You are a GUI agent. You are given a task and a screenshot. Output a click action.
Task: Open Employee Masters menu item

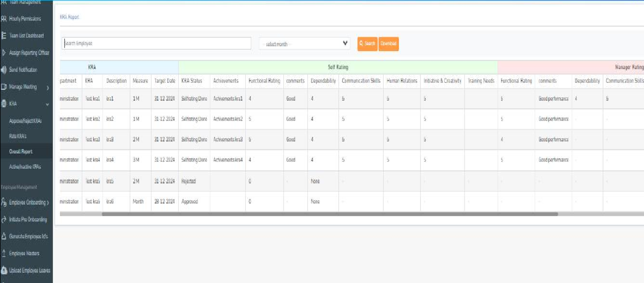click(24, 253)
